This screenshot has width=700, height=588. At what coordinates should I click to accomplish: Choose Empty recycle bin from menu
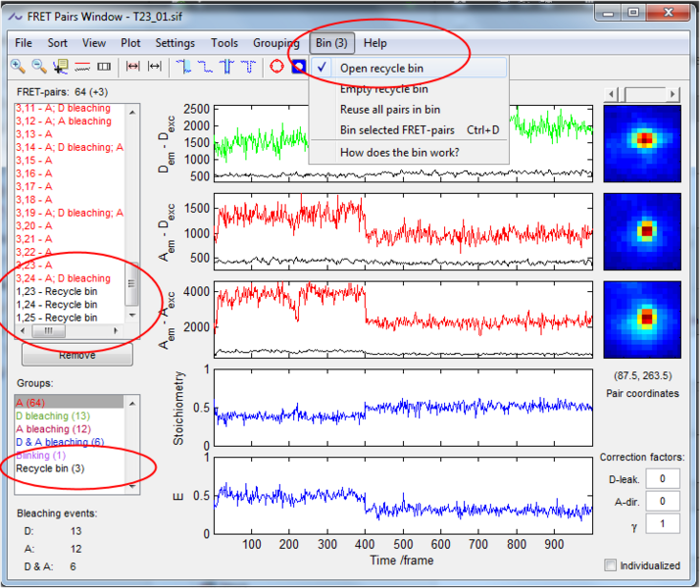381,89
